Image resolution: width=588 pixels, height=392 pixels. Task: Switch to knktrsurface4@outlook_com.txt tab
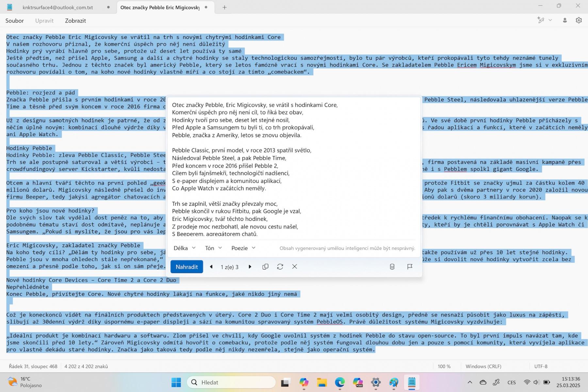click(x=58, y=7)
